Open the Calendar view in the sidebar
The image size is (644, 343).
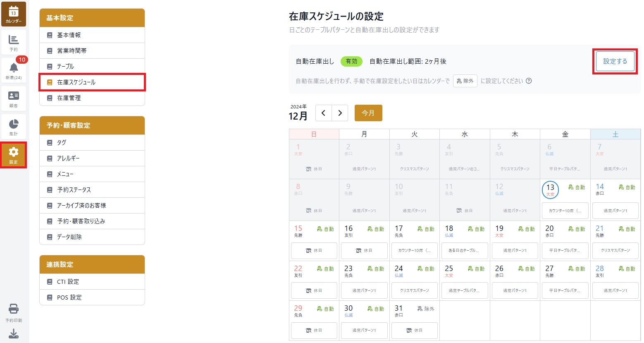tap(14, 14)
